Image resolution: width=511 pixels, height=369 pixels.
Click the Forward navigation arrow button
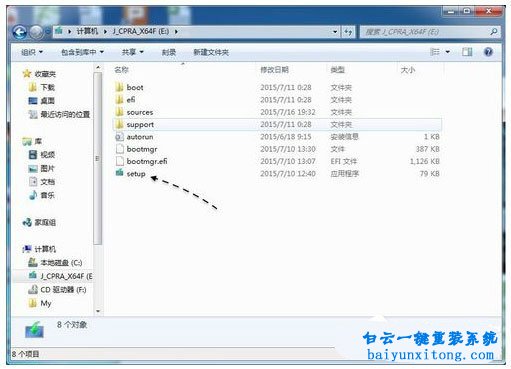point(36,32)
